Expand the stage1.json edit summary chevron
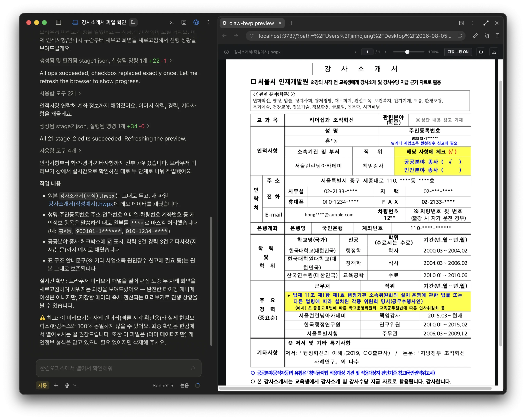526x420 pixels. click(x=171, y=61)
